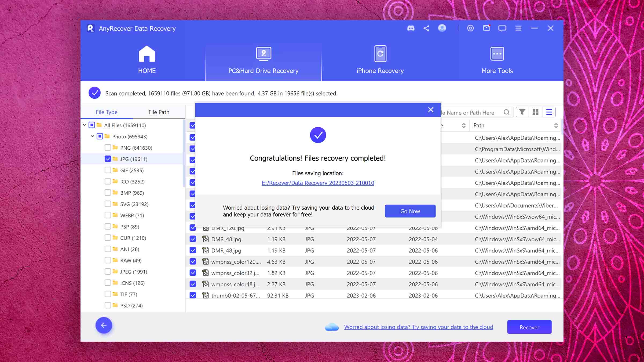Close the recovery completed dialog

[431, 110]
